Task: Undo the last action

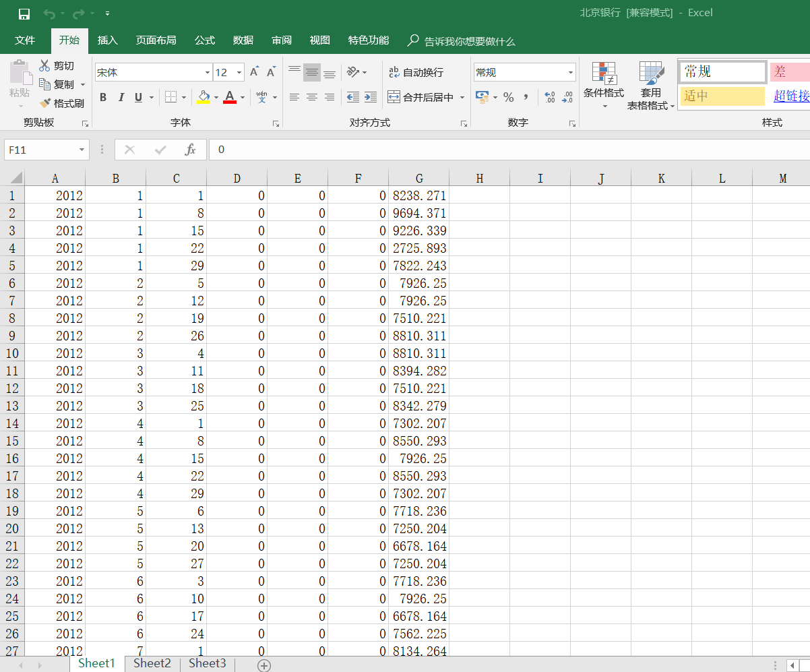Action: [x=49, y=13]
